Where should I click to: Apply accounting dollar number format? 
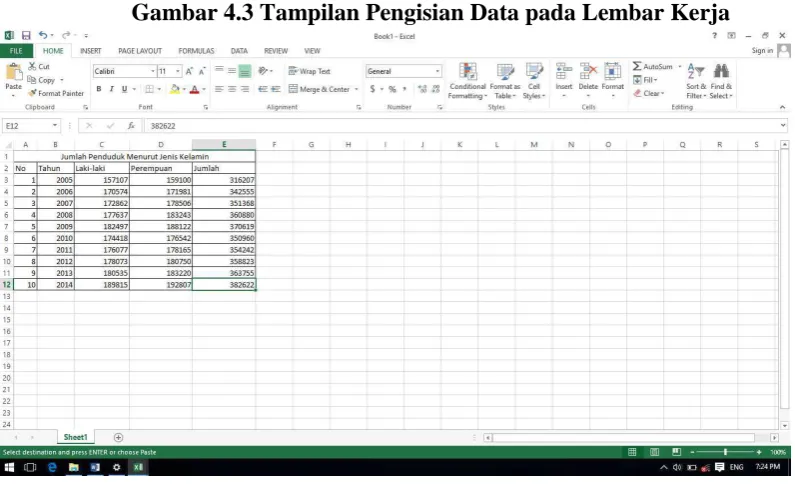pos(373,89)
